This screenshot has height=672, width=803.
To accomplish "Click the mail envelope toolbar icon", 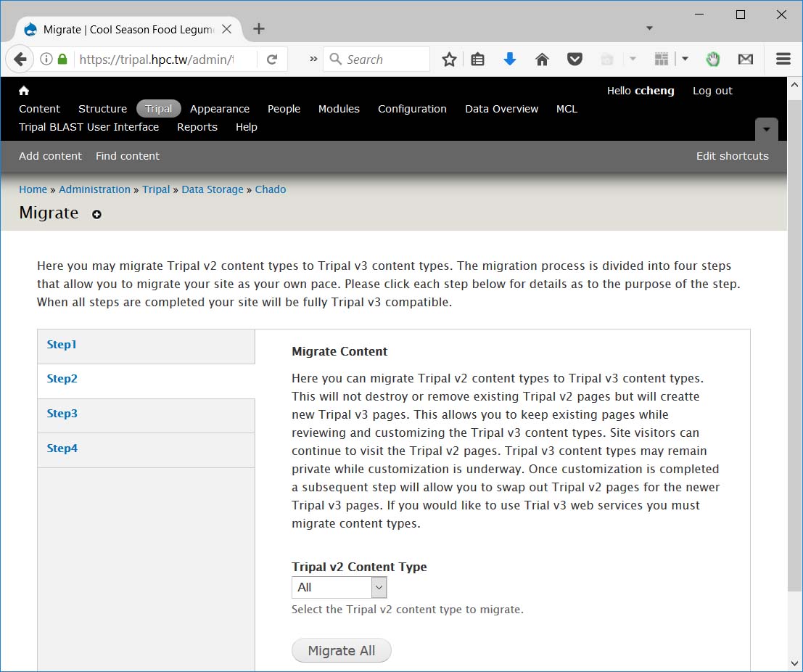I will point(745,60).
